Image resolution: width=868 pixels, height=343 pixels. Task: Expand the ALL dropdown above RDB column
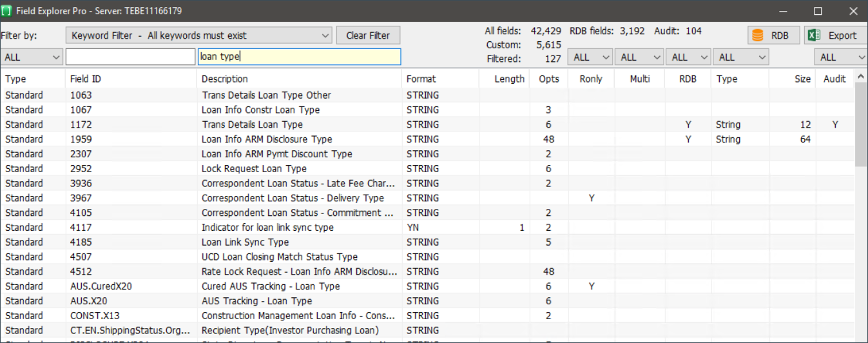688,57
